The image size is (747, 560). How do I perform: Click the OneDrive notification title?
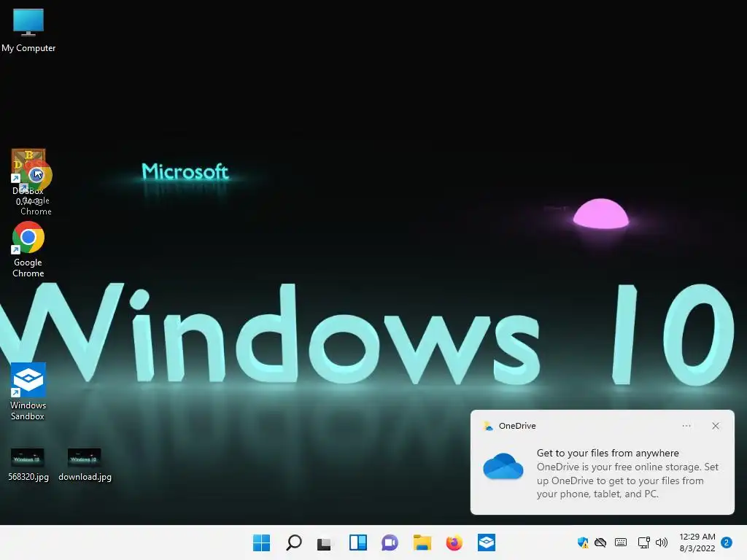coord(517,426)
